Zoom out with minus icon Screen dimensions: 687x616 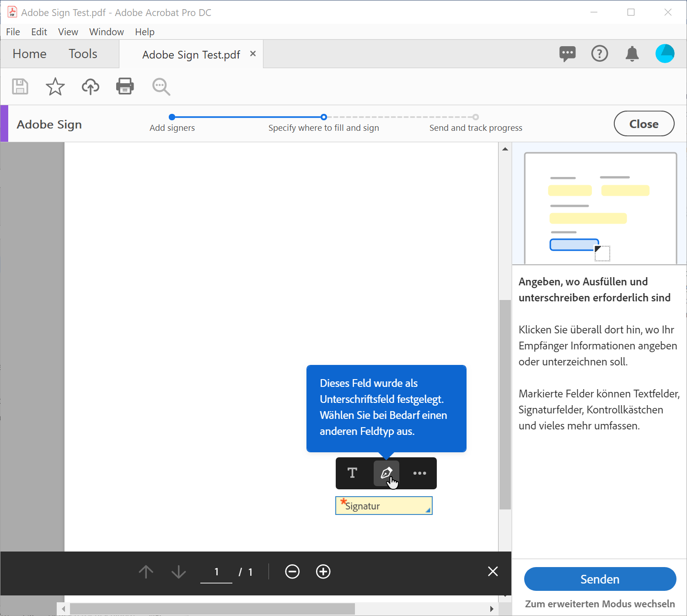pos(292,572)
